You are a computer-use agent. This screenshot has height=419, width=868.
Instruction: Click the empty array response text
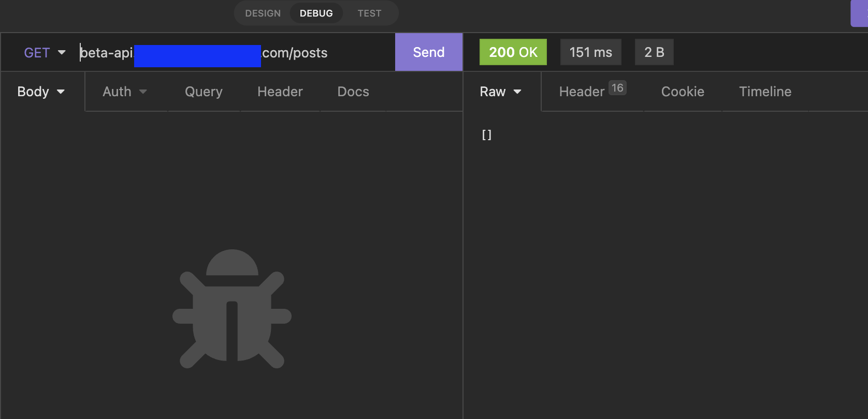point(486,135)
